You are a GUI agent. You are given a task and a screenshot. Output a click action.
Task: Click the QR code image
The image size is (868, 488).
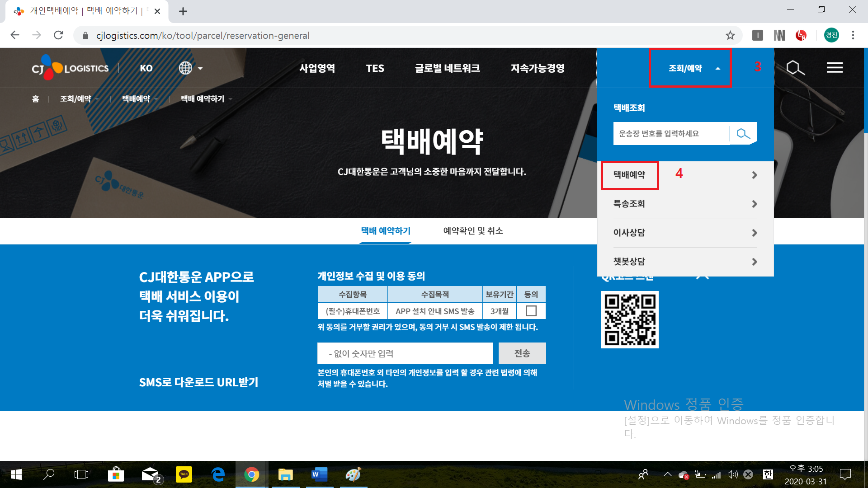[630, 319]
